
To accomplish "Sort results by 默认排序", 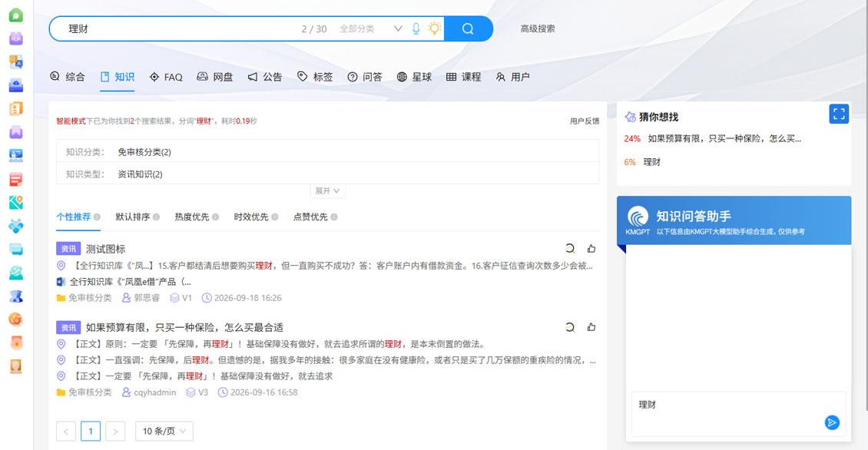I will (133, 217).
